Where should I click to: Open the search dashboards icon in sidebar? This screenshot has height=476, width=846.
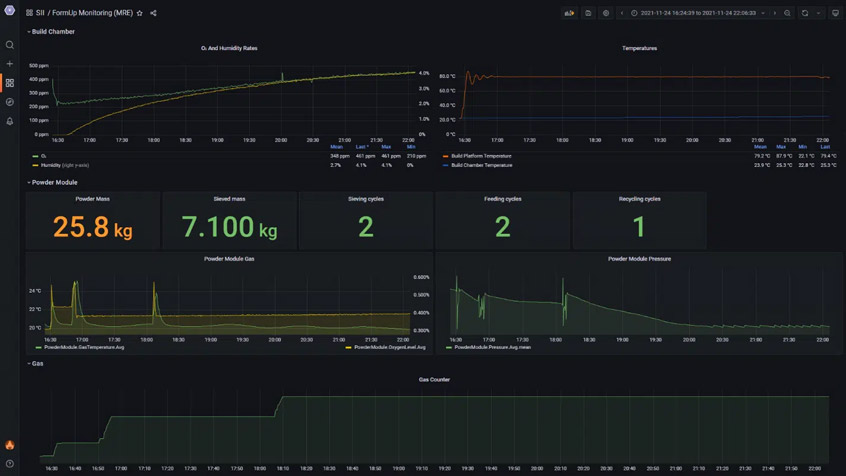(x=10, y=45)
